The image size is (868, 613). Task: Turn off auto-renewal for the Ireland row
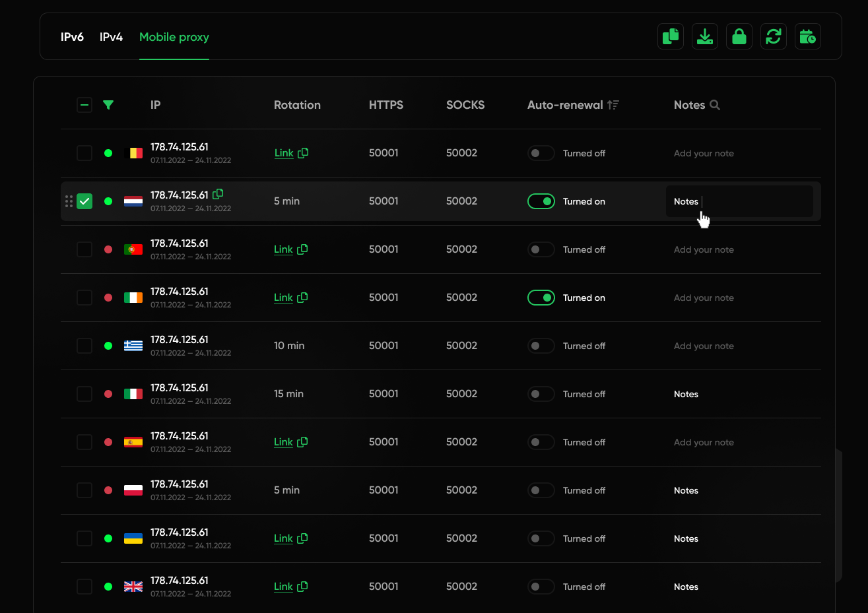pos(541,298)
